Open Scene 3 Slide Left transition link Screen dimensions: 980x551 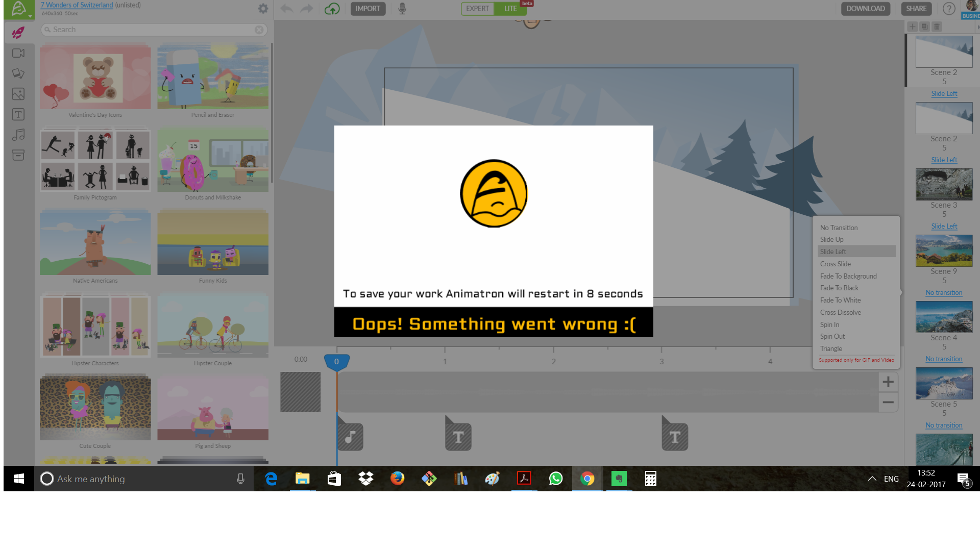944,226
